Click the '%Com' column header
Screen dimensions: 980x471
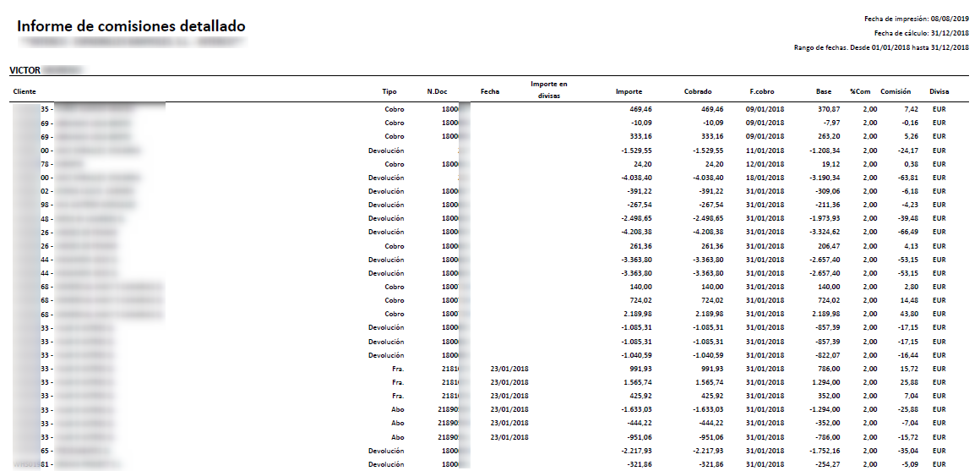[x=860, y=91]
